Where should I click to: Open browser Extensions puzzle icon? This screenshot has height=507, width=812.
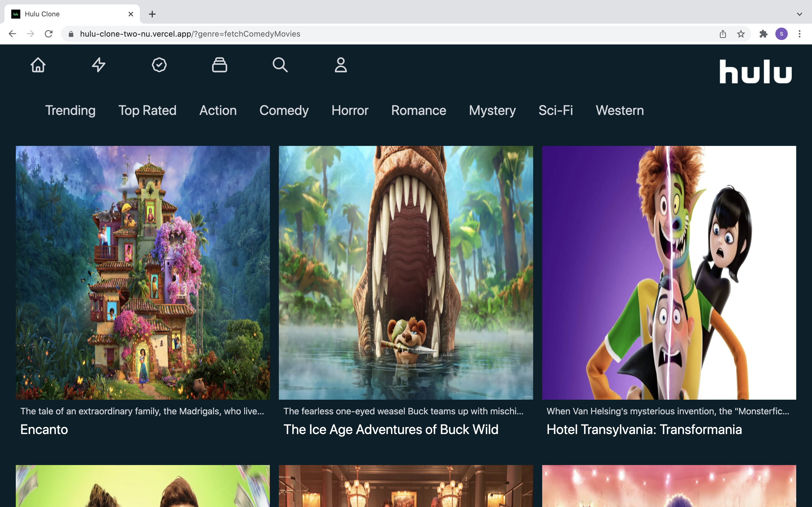tap(763, 34)
